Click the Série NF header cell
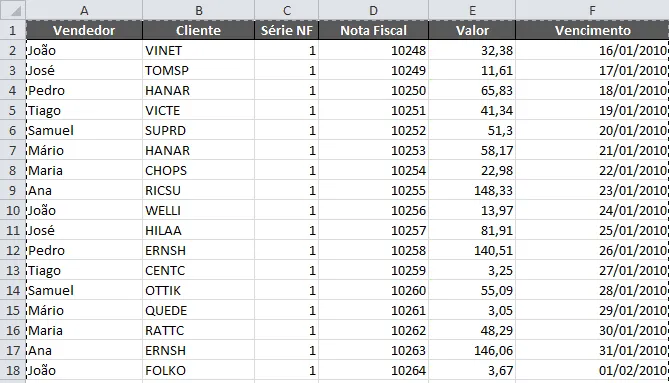Image resolution: width=669 pixels, height=383 pixels. 287,30
